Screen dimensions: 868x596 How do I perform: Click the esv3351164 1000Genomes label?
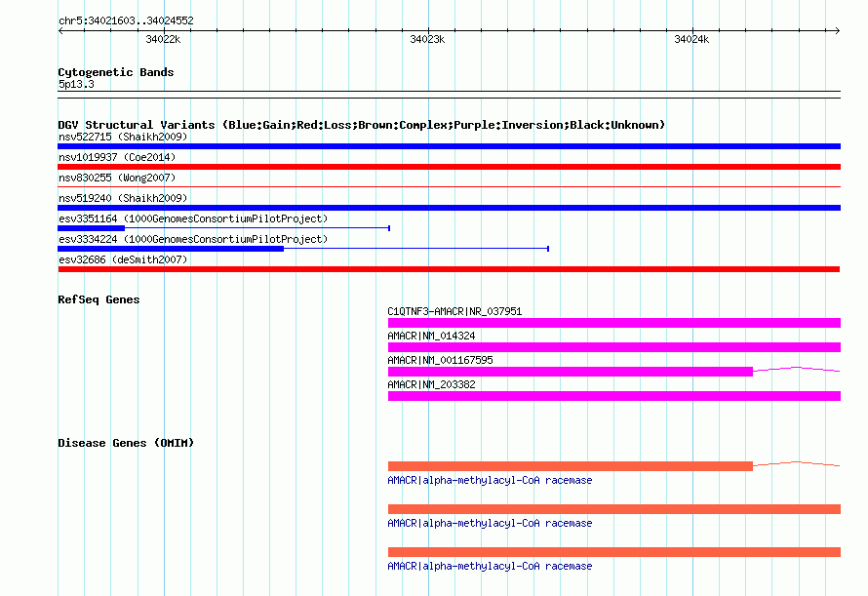[x=193, y=219]
